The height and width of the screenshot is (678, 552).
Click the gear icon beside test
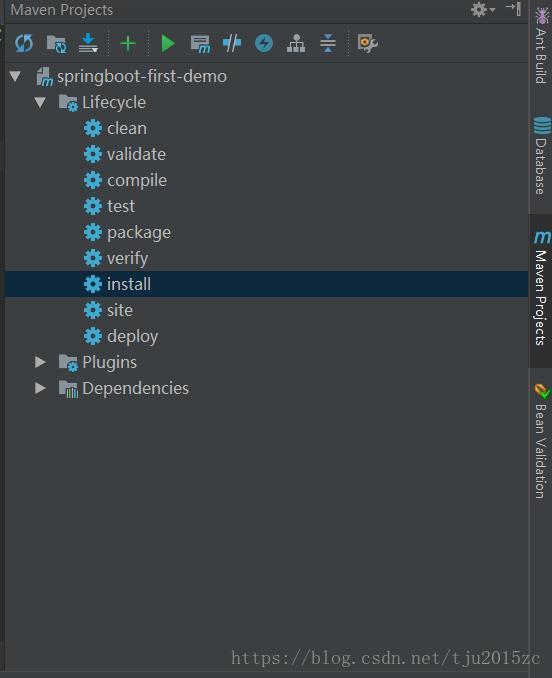[93, 206]
